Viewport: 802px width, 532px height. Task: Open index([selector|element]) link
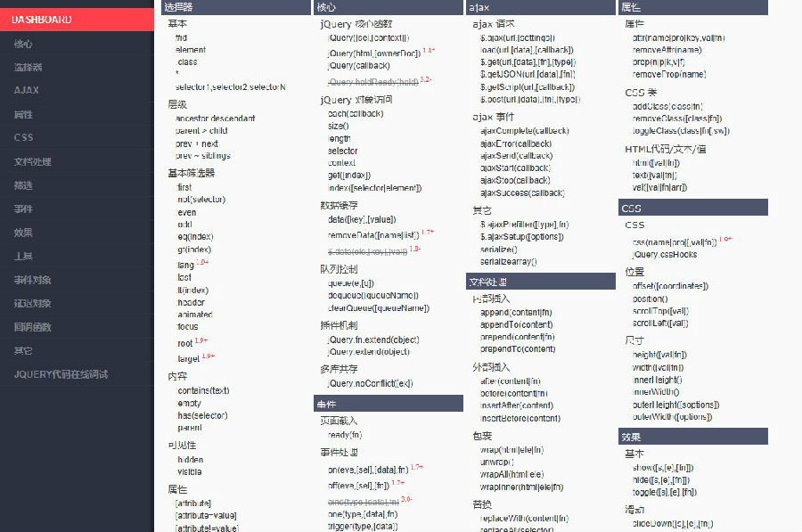click(x=374, y=188)
